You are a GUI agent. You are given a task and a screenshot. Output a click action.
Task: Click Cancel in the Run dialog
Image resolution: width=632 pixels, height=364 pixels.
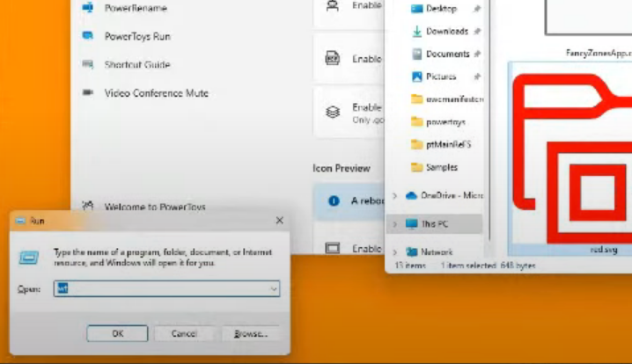click(x=184, y=333)
